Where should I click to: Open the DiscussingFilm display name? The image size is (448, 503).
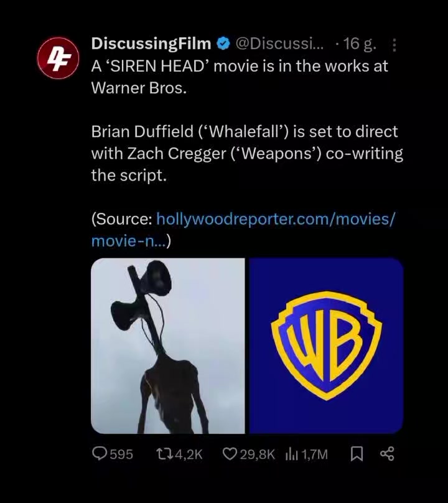tap(151, 44)
